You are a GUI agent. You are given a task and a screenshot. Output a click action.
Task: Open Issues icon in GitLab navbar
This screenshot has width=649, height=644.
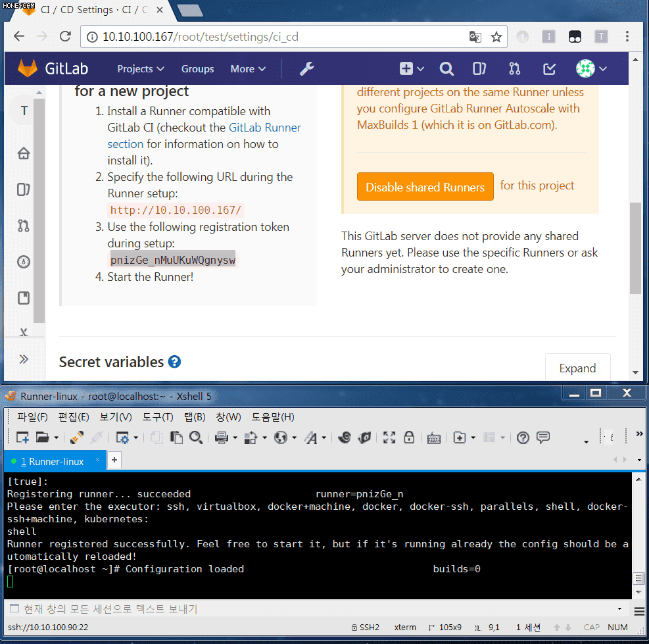[479, 69]
